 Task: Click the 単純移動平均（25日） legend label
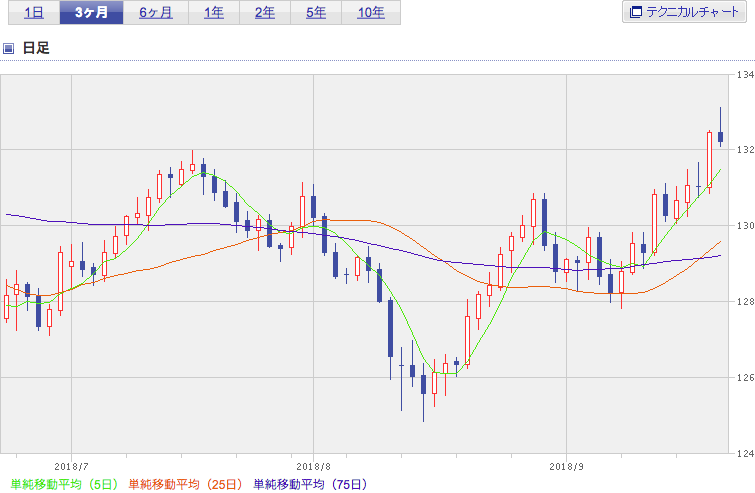pyautogui.click(x=185, y=484)
